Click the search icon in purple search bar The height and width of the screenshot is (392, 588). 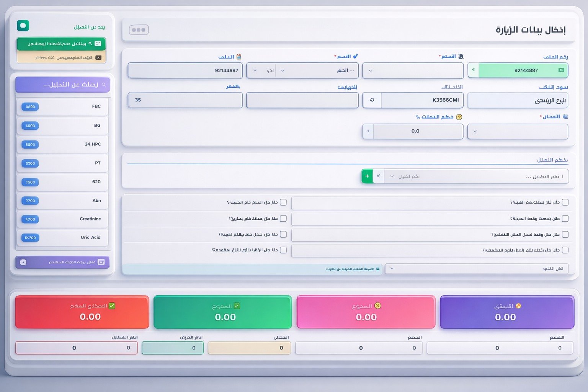tap(104, 85)
